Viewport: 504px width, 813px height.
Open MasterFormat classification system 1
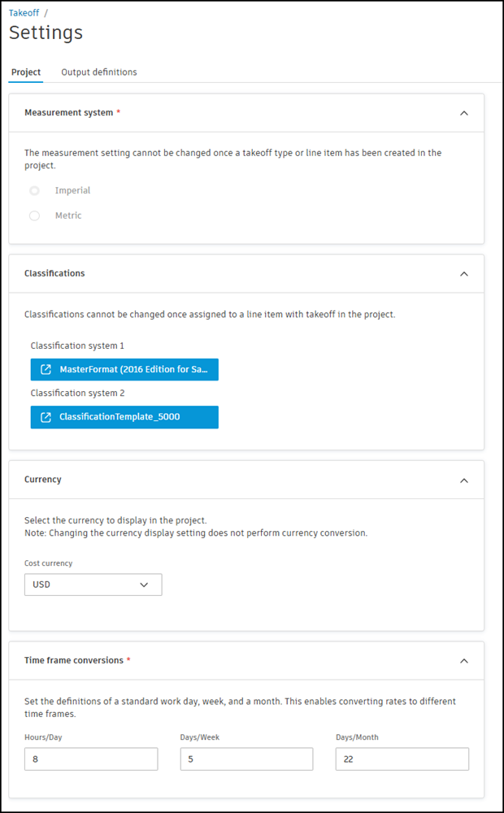pyautogui.click(x=133, y=370)
